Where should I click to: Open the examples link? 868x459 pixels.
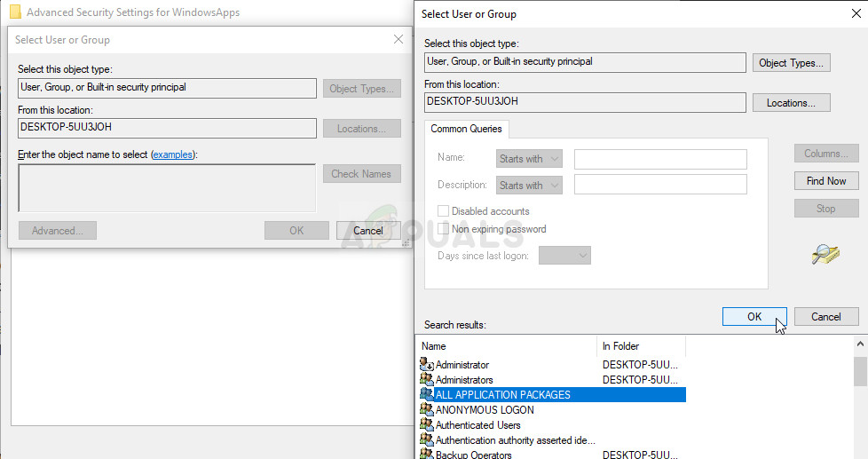(173, 154)
